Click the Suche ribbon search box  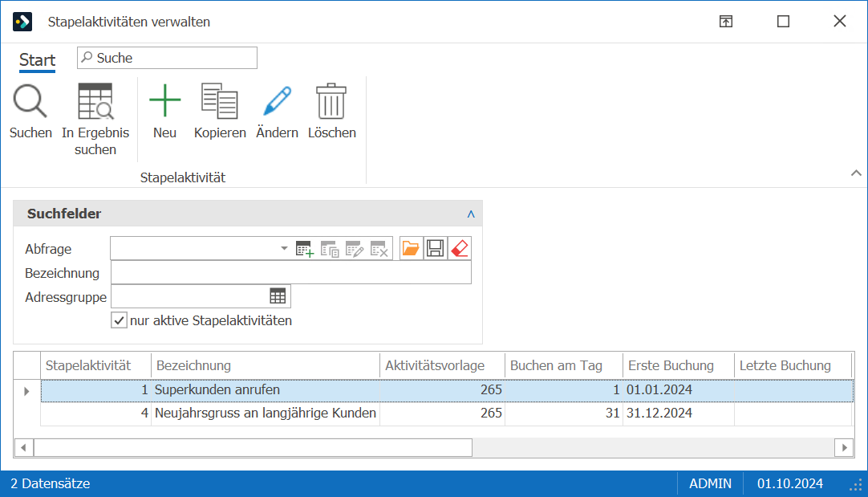point(167,58)
